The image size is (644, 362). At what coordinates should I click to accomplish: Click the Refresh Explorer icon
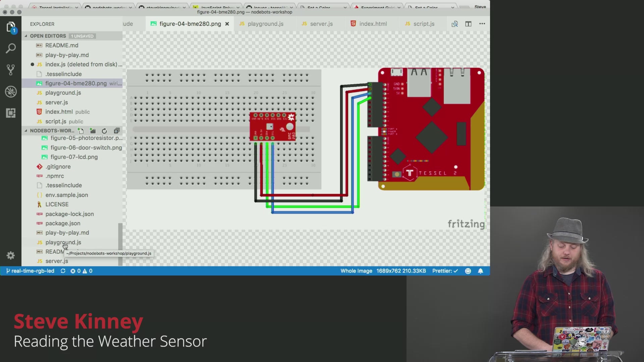click(x=104, y=131)
